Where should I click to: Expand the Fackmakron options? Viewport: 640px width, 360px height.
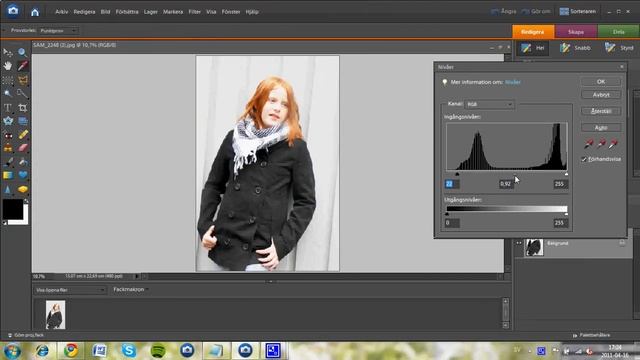click(131, 289)
